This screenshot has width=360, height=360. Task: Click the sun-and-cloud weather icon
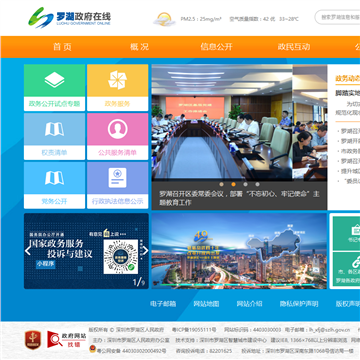[164, 19]
